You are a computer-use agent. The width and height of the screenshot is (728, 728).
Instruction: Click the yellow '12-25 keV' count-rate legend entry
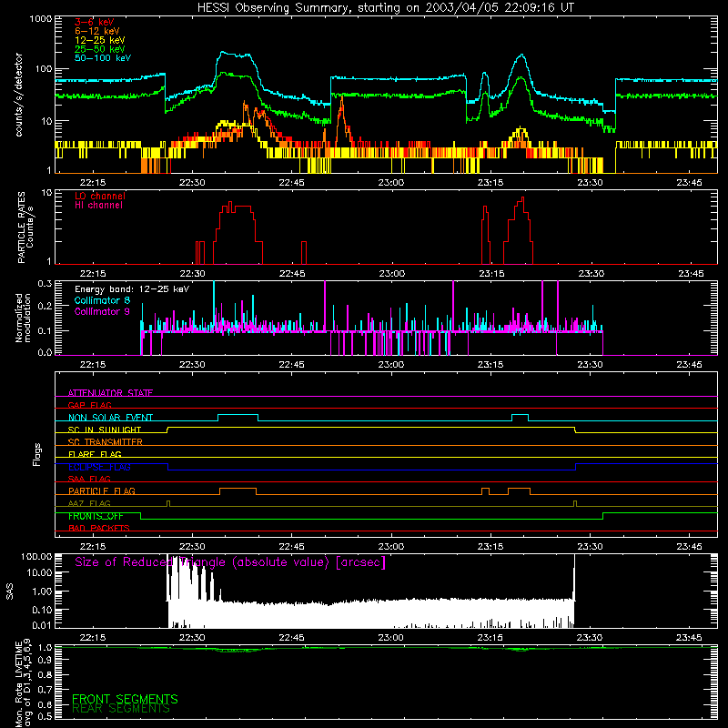tap(100, 40)
